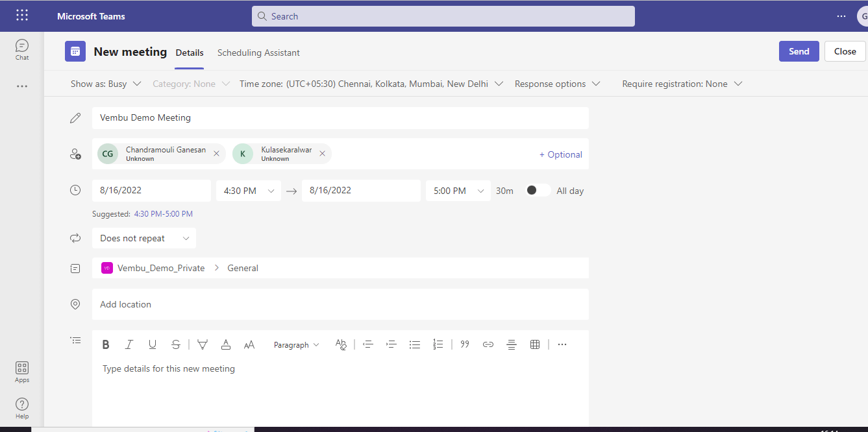
Task: Open Help in the left sidebar
Action: tap(22, 409)
